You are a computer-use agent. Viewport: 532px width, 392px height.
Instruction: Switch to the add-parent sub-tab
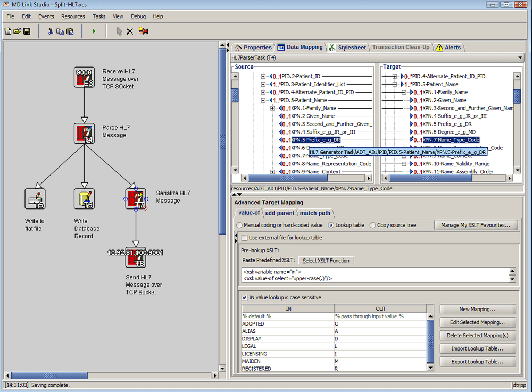(x=280, y=213)
